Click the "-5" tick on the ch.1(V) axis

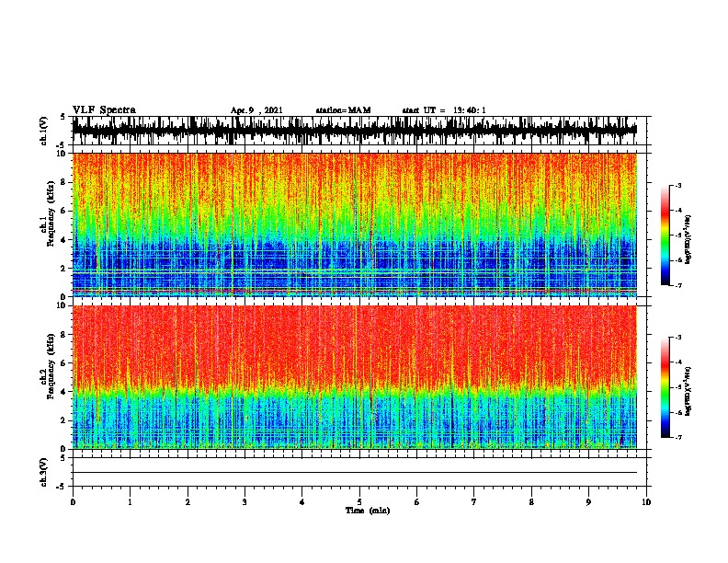click(63, 145)
